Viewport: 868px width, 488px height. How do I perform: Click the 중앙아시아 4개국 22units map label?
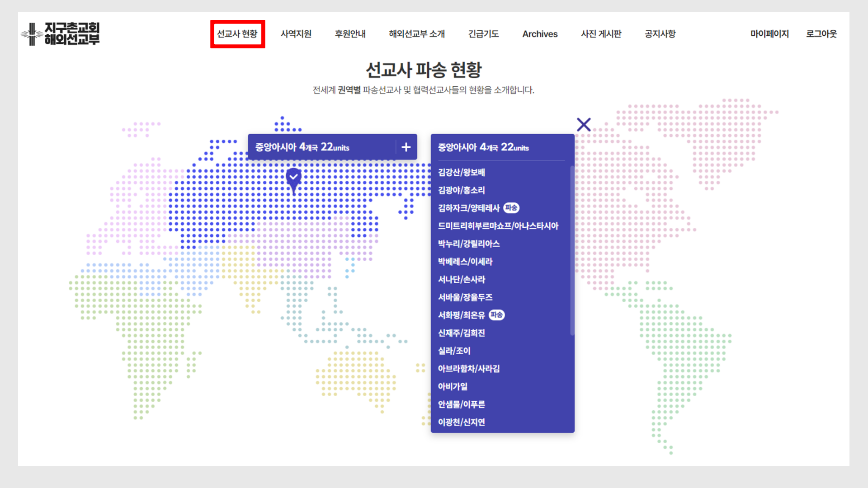point(302,147)
